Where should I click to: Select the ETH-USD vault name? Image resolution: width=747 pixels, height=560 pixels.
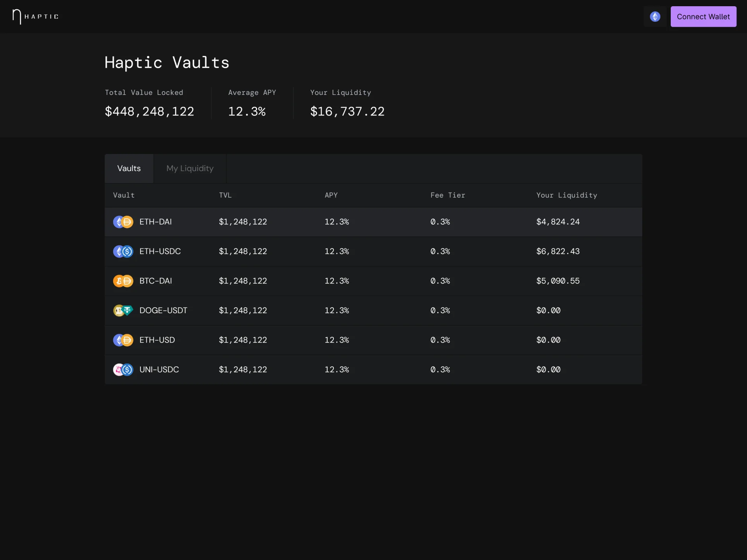pos(157,340)
